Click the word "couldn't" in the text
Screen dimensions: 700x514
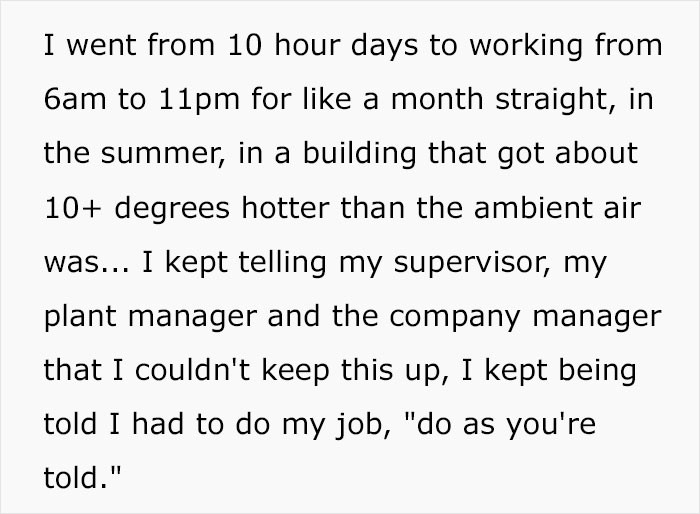[192, 371]
